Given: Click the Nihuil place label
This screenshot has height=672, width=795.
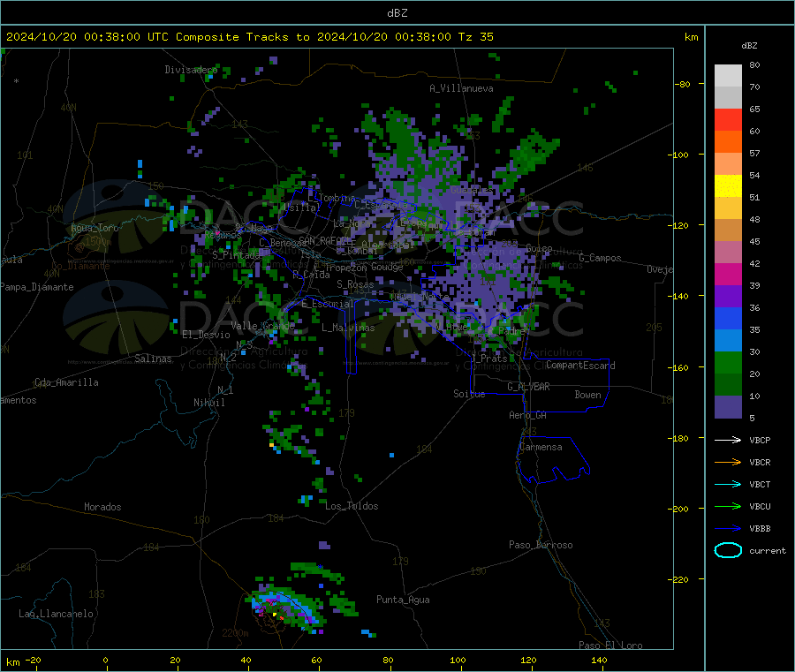Looking at the screenshot, I should (208, 403).
